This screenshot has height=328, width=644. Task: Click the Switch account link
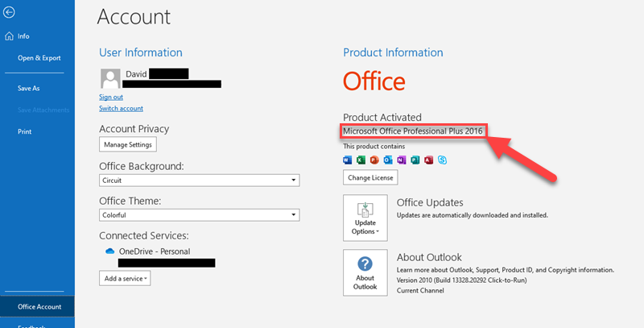click(x=122, y=109)
